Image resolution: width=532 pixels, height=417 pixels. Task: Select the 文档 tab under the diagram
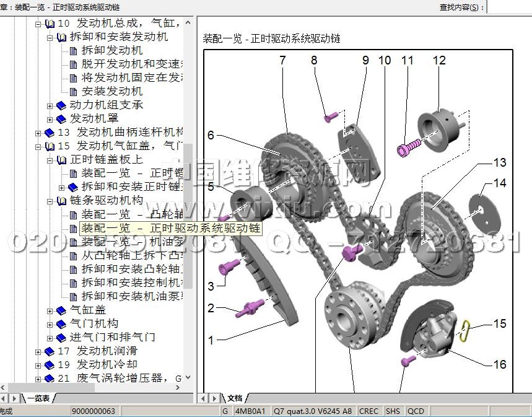235,398
